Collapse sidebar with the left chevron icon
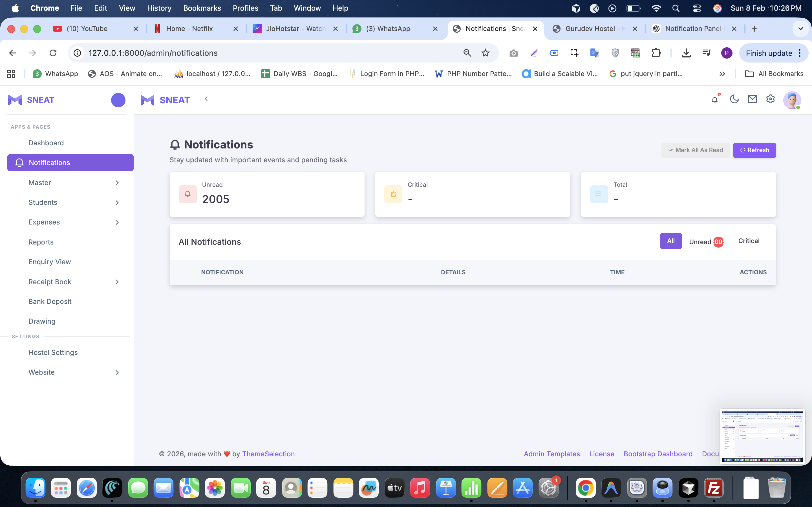Screen dimensions: 812x507 206,99
